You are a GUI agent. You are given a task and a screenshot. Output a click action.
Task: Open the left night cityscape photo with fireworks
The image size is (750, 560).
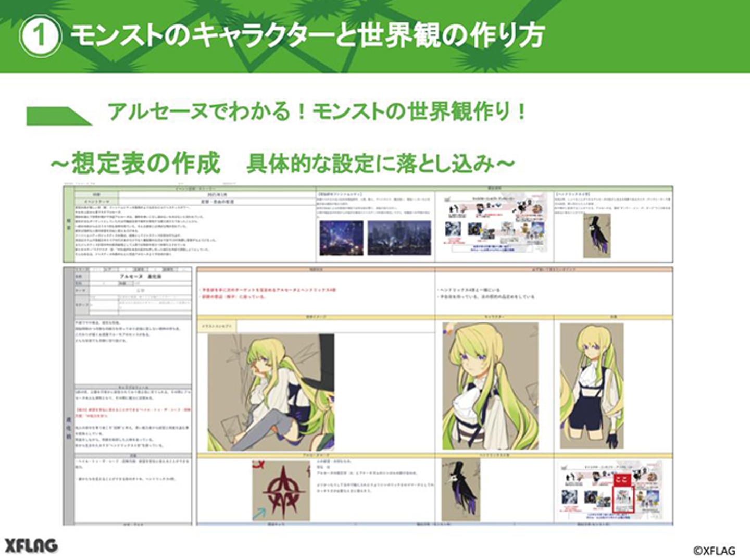(x=342, y=238)
